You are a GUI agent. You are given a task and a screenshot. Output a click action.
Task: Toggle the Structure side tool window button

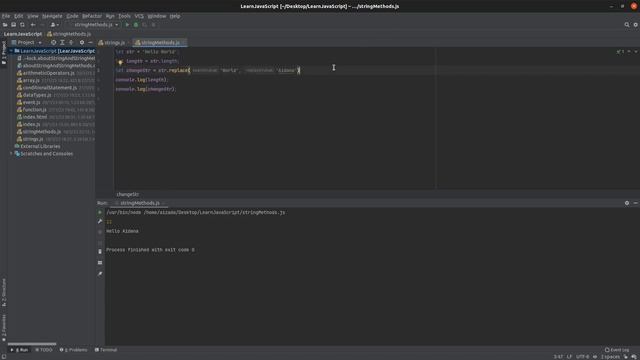[x=4, y=293]
